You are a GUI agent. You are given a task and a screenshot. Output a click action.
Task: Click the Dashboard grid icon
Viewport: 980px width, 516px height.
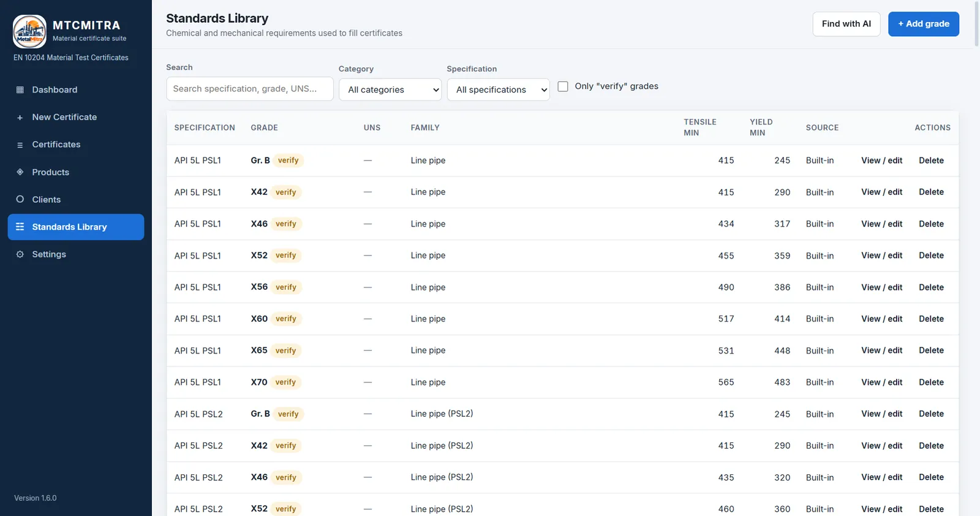[20, 89]
